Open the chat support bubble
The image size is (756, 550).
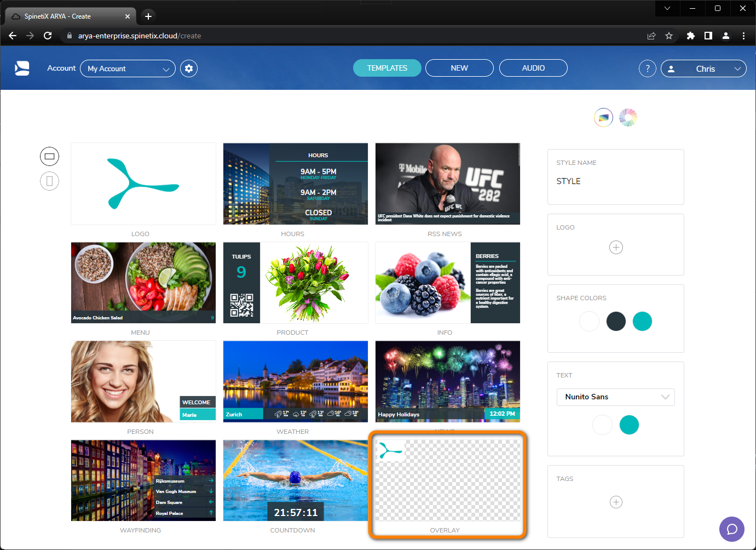(x=732, y=529)
